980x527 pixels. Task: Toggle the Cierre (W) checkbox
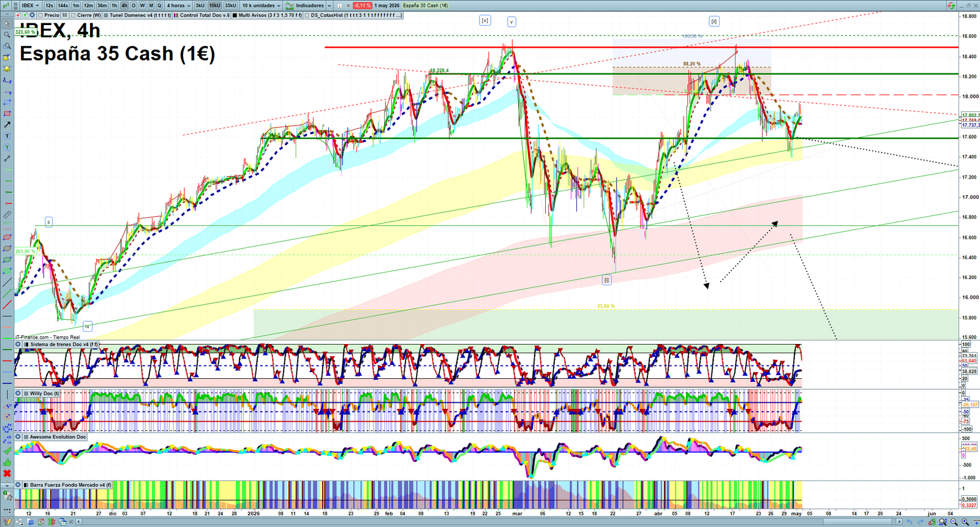pos(73,15)
